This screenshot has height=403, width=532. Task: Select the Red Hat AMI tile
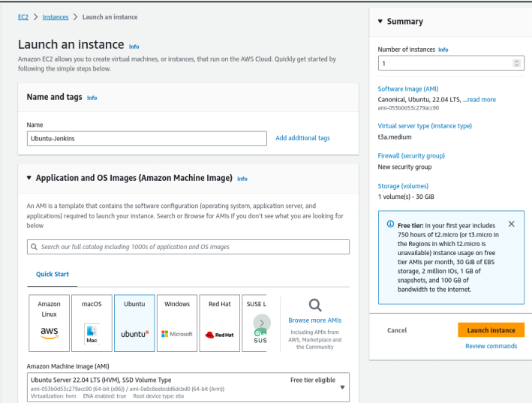point(220,323)
